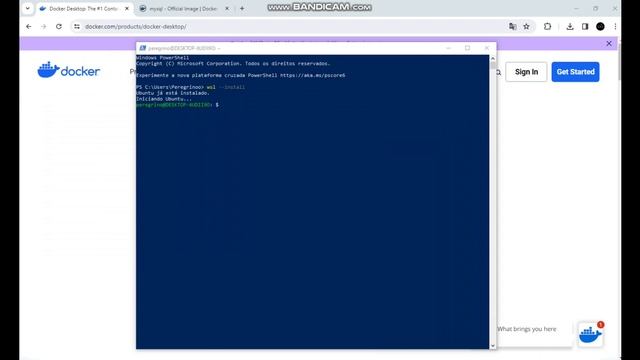Close the Docker Desktop tab
This screenshot has width=640, height=360.
tap(127, 9)
